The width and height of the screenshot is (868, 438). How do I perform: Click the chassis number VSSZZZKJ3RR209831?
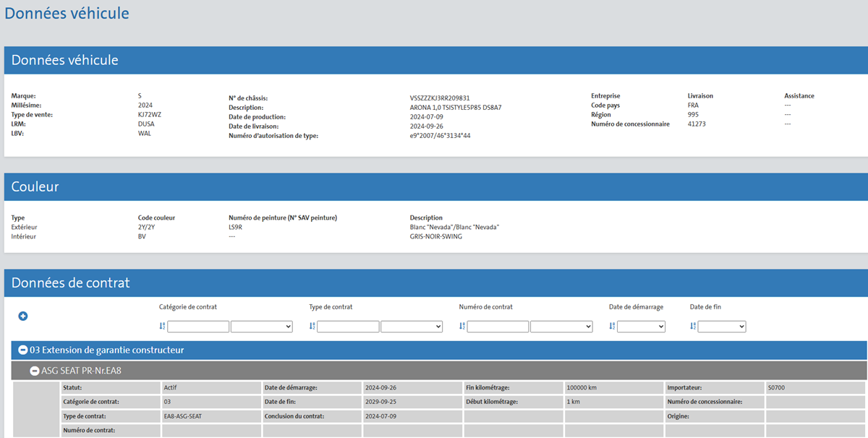tap(440, 98)
